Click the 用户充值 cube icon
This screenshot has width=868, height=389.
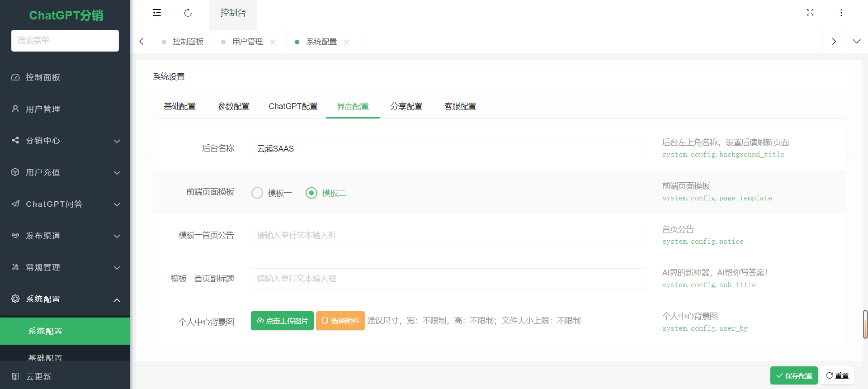(x=15, y=172)
